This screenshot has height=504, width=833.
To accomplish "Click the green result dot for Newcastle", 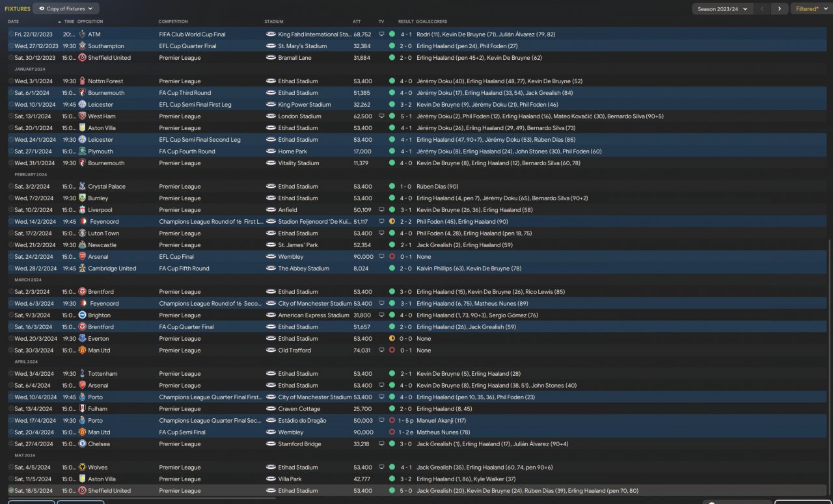I will coord(392,245).
